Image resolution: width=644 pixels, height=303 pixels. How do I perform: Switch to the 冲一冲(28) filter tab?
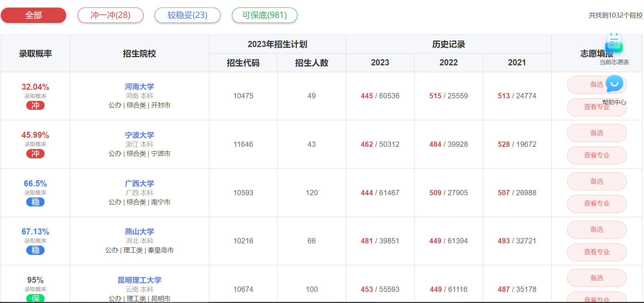click(110, 15)
